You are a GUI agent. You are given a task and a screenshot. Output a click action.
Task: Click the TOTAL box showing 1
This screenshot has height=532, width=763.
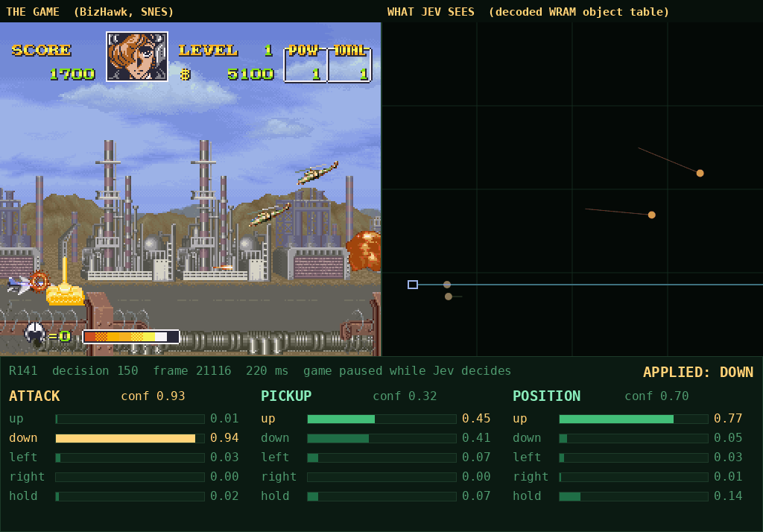point(350,64)
